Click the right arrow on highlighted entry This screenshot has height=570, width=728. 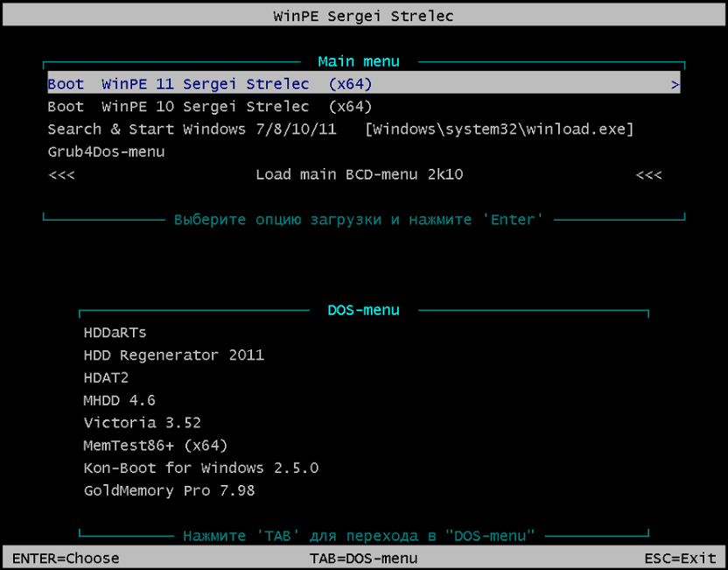coord(675,85)
